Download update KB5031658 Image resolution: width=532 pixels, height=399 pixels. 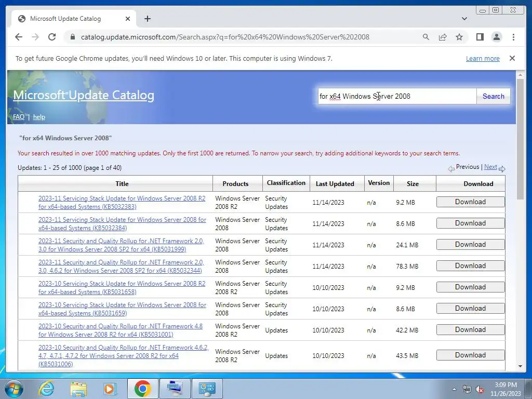pyautogui.click(x=470, y=287)
